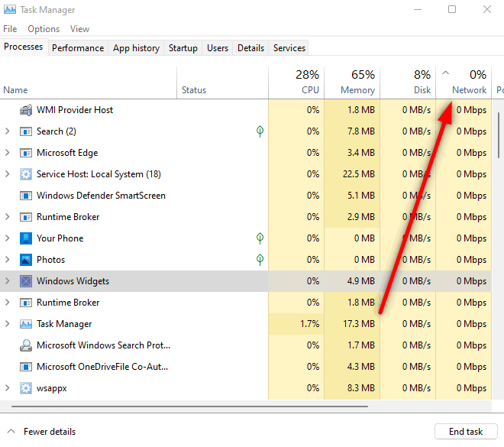Click the Your Phone app icon
The image size is (504, 447).
pyautogui.click(x=26, y=238)
